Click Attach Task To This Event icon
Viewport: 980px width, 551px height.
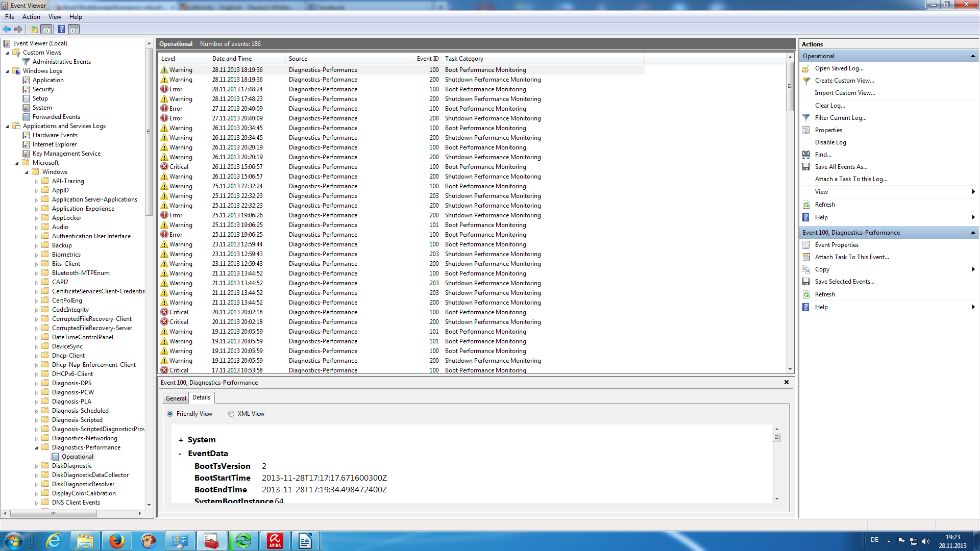click(x=806, y=257)
